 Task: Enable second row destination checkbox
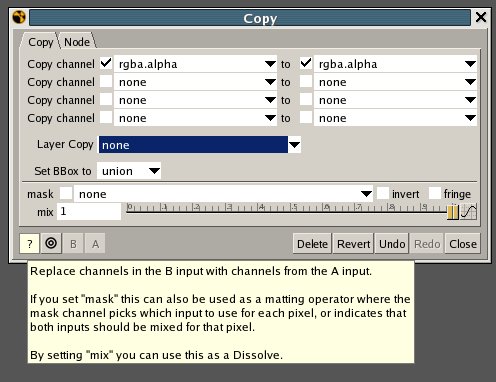pos(306,81)
